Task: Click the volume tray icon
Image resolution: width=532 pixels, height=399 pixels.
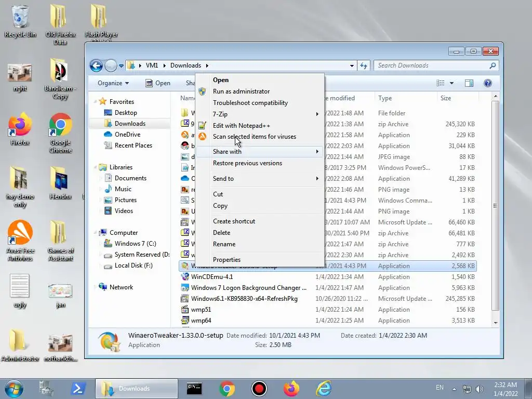Action: [x=480, y=389]
